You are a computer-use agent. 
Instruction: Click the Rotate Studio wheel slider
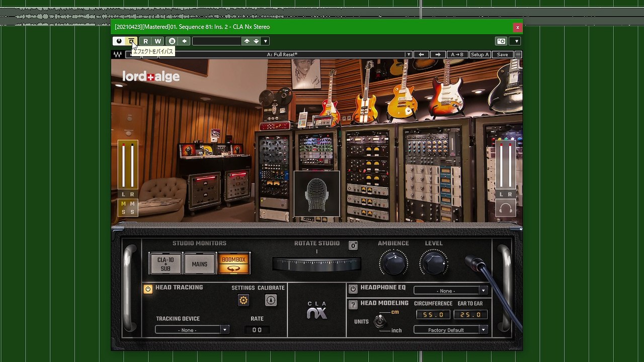point(316,264)
